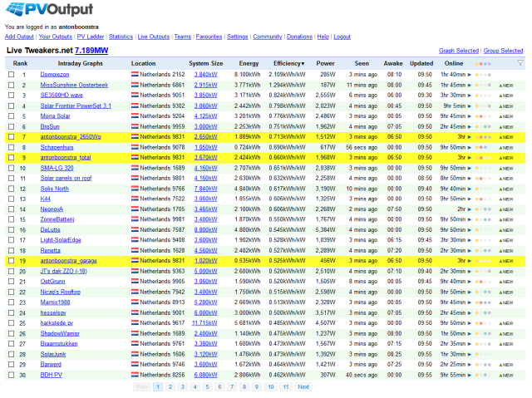Sort by the Energy column header

coord(249,63)
